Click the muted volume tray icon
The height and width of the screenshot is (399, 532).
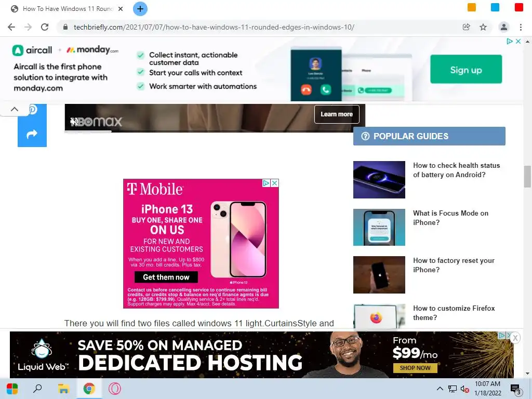(465, 389)
